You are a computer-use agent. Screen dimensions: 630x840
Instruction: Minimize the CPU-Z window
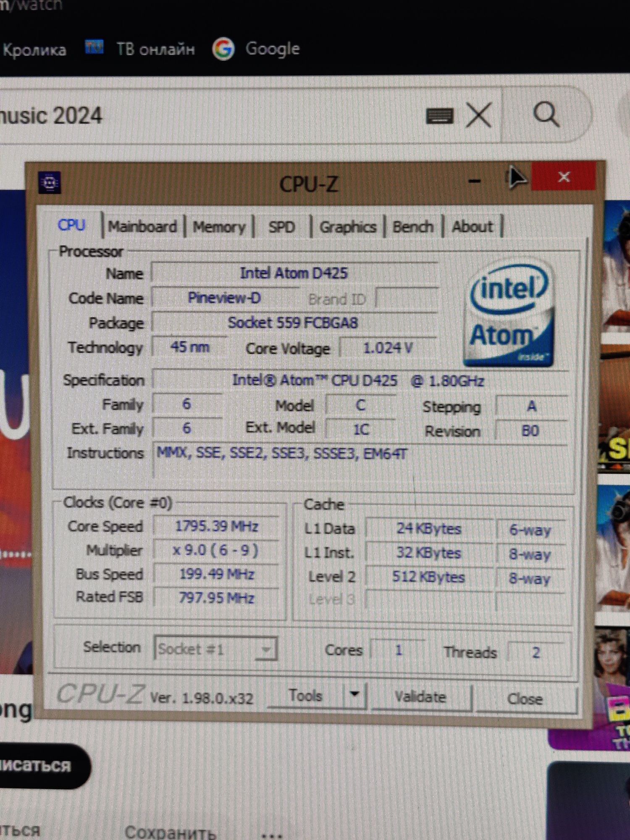coord(474,181)
